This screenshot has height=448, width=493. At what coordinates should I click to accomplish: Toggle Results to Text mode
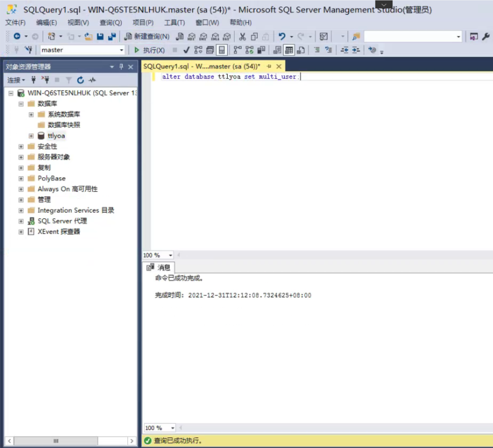pyautogui.click(x=277, y=50)
